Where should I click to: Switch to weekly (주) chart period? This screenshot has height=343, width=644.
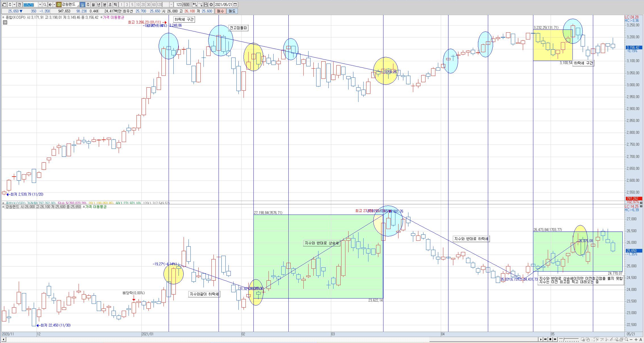88,5
